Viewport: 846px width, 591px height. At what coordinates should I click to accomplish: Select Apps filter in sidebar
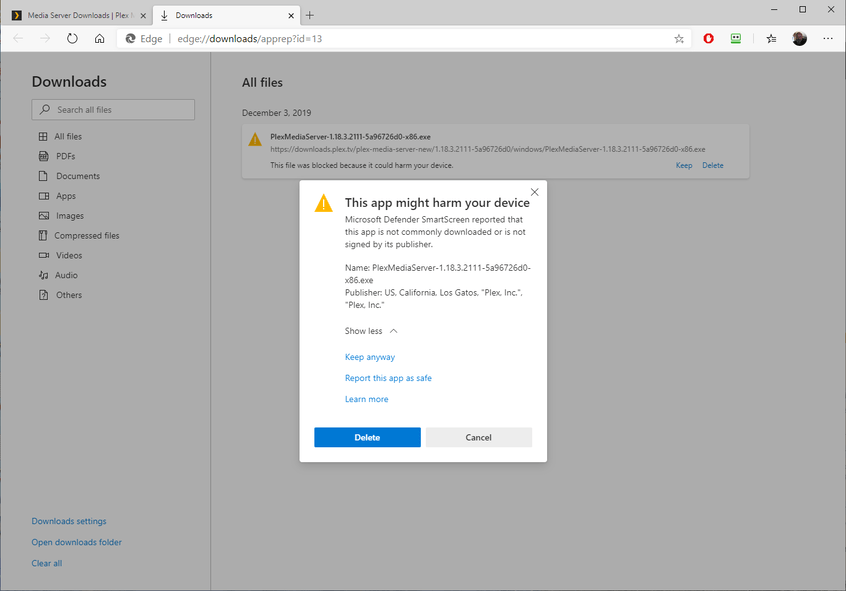coord(66,196)
